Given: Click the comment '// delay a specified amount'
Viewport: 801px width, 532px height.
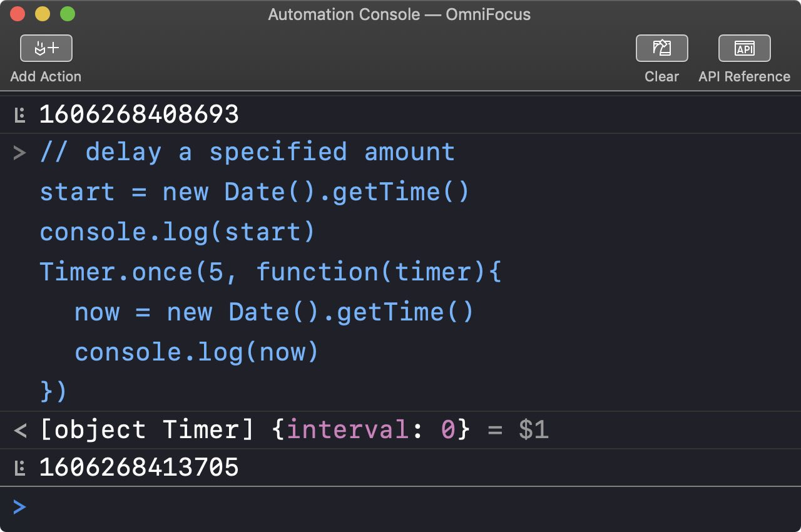Looking at the screenshot, I should pyautogui.click(x=247, y=152).
